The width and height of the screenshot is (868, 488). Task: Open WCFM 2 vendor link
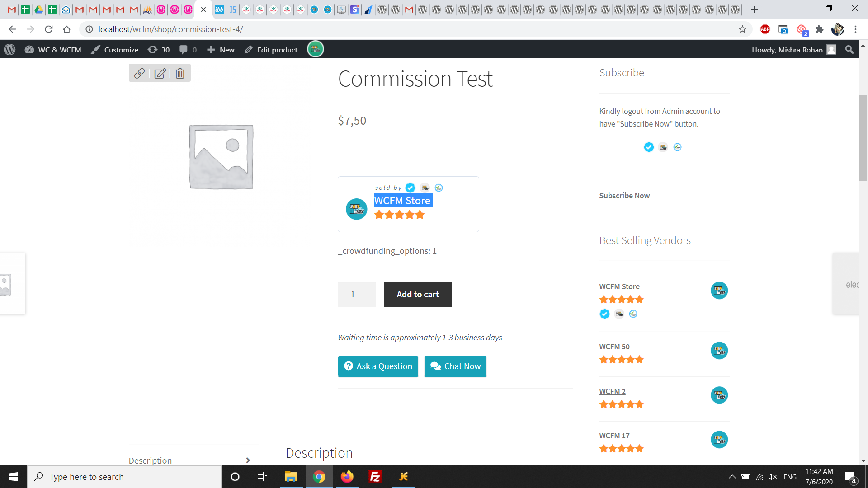click(x=613, y=391)
